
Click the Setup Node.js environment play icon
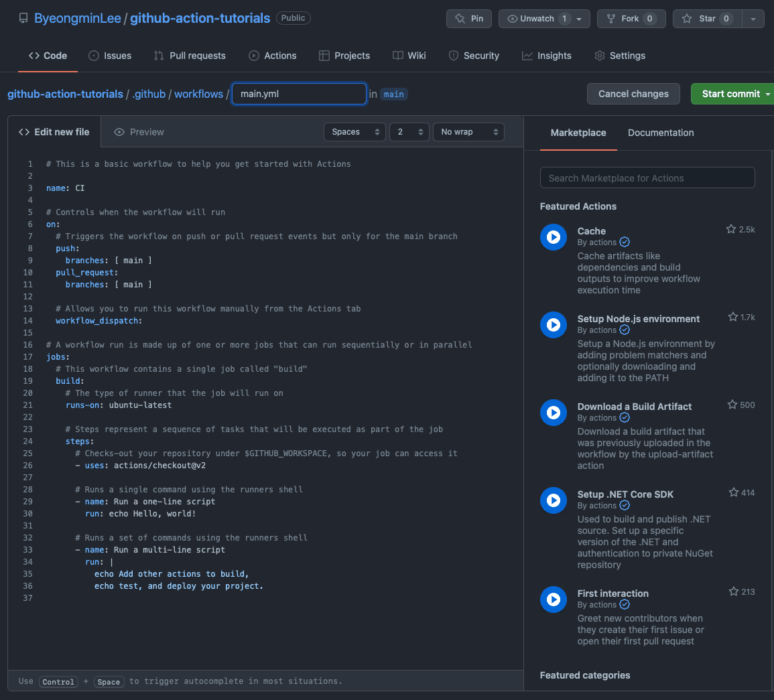(554, 325)
